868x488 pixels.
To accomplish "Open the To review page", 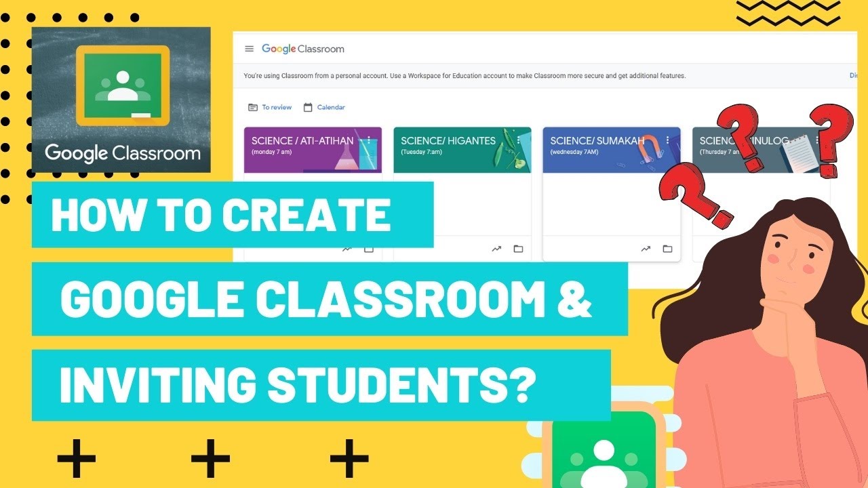I will tap(277, 107).
